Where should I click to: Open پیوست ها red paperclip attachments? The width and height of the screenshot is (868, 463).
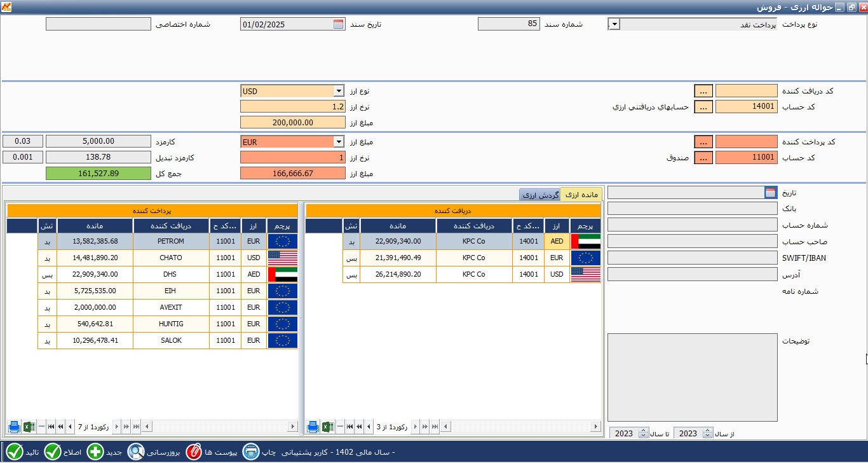tap(193, 452)
